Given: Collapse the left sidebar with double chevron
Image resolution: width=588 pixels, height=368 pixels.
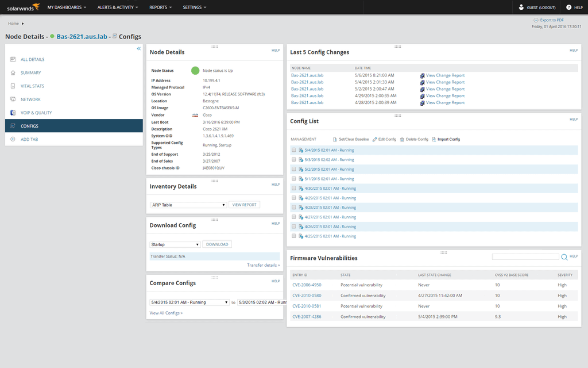Looking at the screenshot, I should (x=138, y=49).
